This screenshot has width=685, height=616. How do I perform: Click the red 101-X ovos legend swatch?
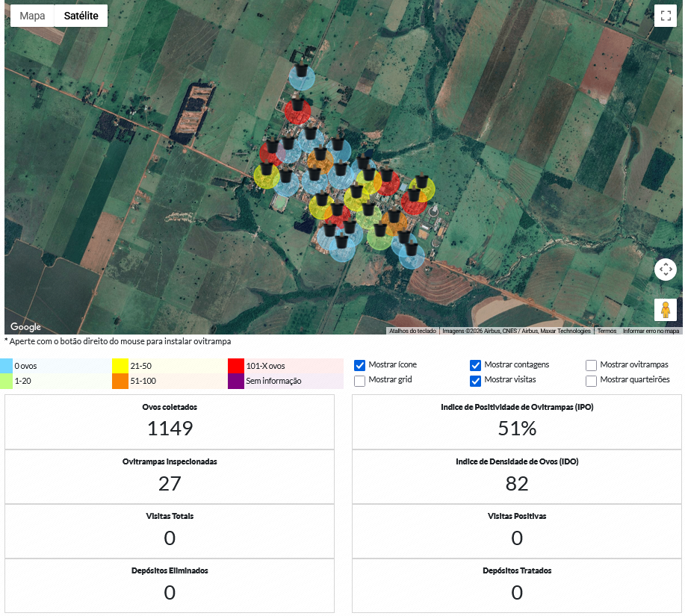click(236, 365)
